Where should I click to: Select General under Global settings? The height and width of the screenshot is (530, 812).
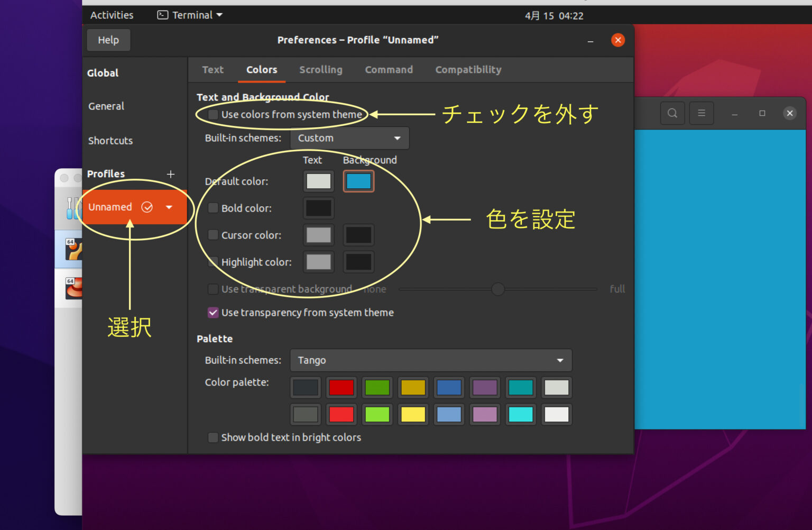point(106,106)
